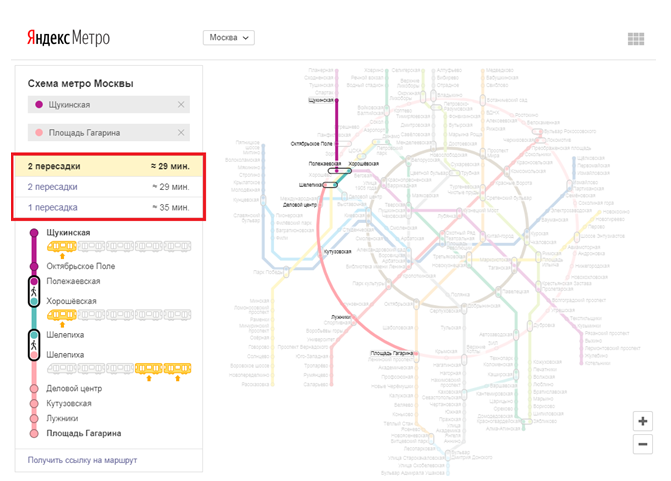Click the walking transfer icon at Полежаевская

(34, 291)
